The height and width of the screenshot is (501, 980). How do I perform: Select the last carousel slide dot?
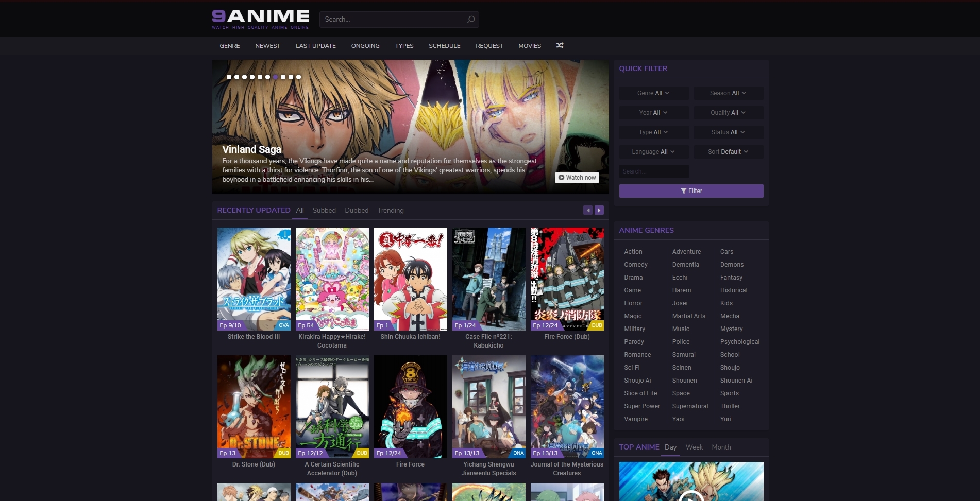point(298,77)
